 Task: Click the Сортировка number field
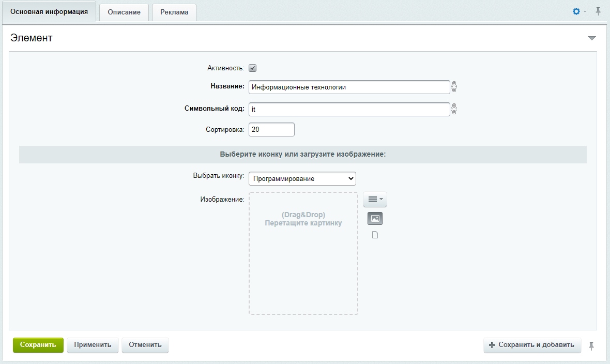tap(271, 130)
